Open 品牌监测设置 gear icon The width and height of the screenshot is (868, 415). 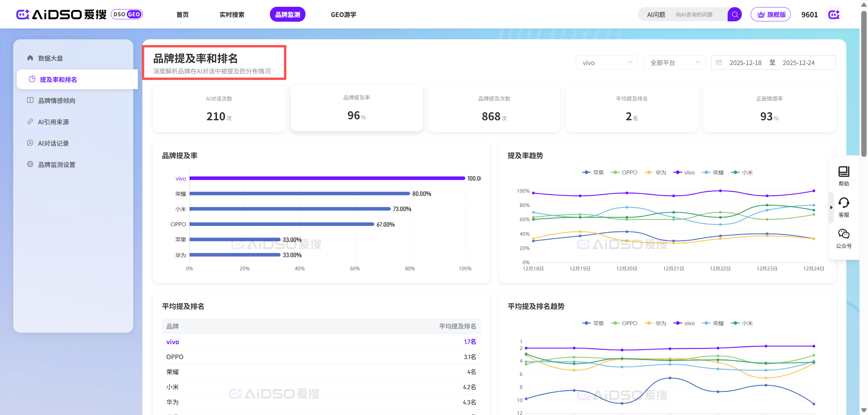[30, 164]
